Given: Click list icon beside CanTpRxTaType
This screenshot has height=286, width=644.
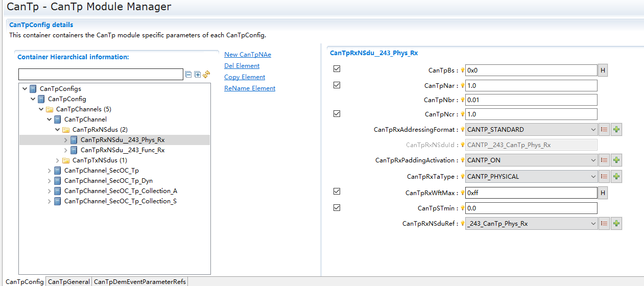Looking at the screenshot, I should click(x=604, y=177).
